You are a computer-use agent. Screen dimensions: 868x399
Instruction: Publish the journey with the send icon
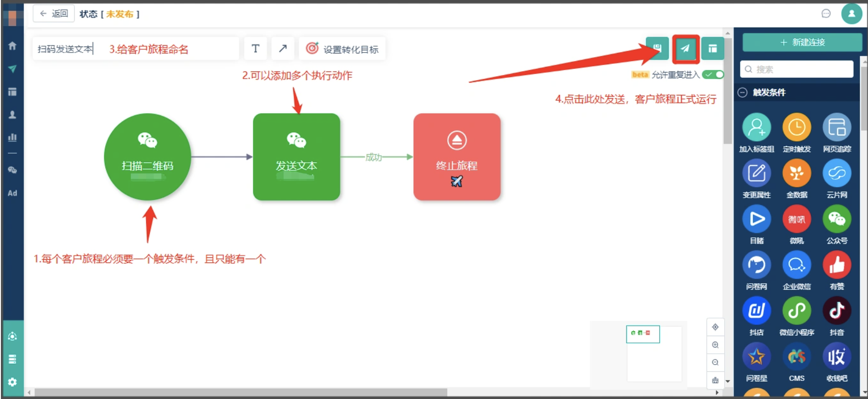686,48
